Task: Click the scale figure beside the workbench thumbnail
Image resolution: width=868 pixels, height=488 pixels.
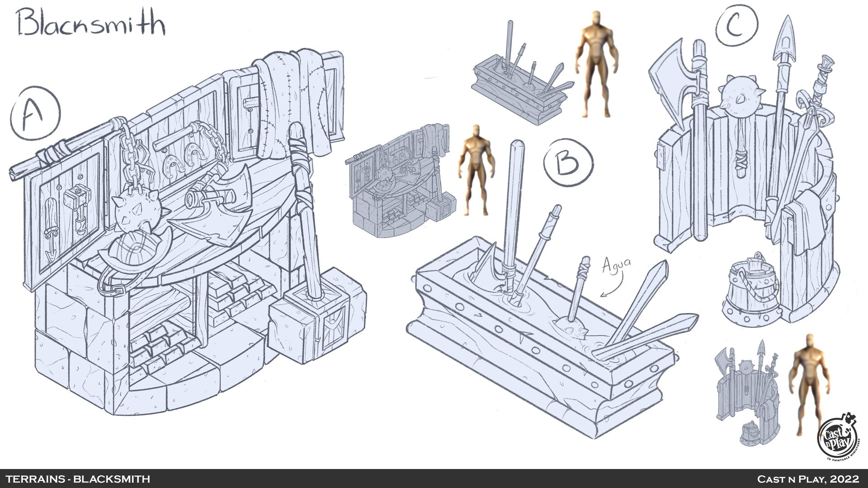Action: pos(476,170)
